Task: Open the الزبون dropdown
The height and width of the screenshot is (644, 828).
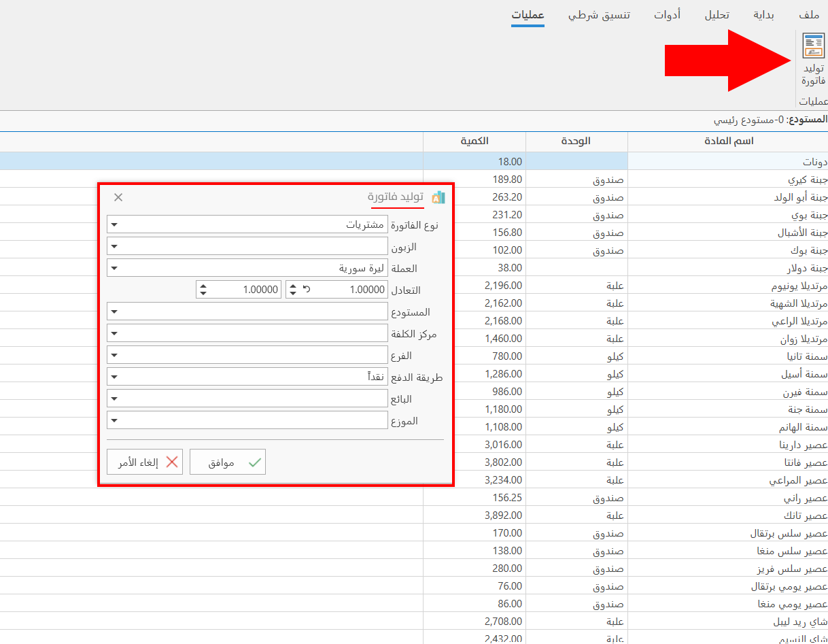Action: click(x=116, y=246)
